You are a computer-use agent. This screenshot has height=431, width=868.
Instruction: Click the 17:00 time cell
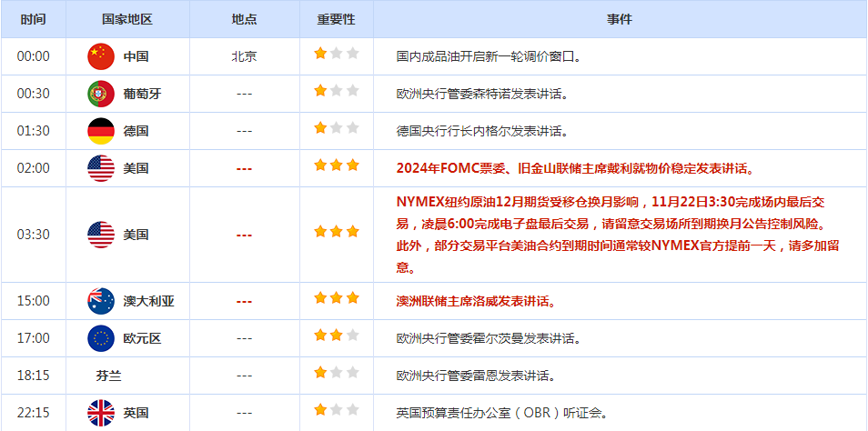coord(34,338)
